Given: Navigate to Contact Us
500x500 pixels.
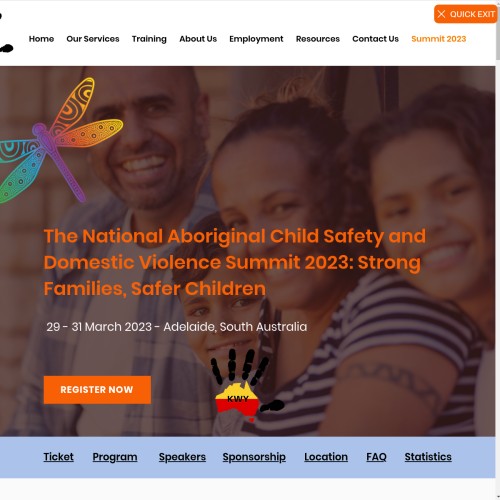Looking at the screenshot, I should click(375, 39).
